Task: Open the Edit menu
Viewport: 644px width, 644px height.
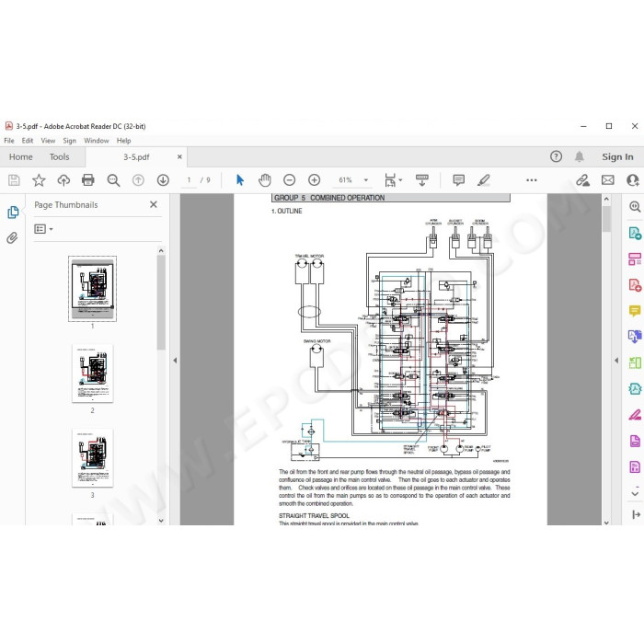Action: [x=28, y=141]
